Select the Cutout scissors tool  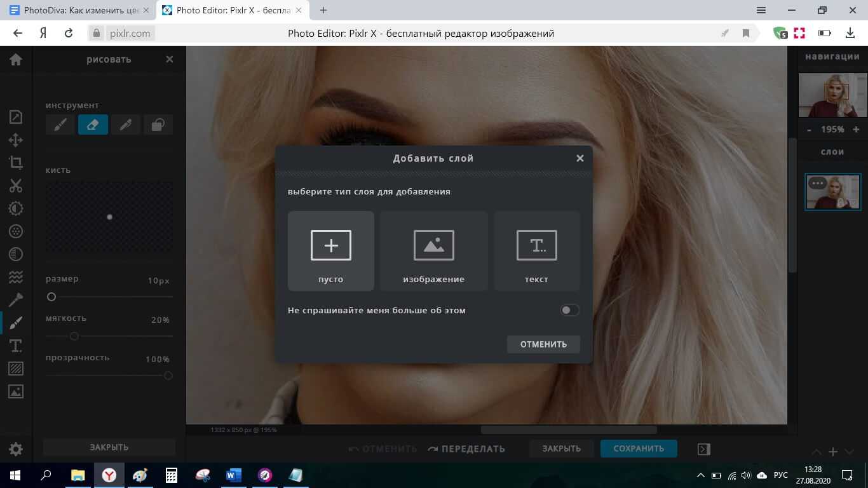(16, 186)
